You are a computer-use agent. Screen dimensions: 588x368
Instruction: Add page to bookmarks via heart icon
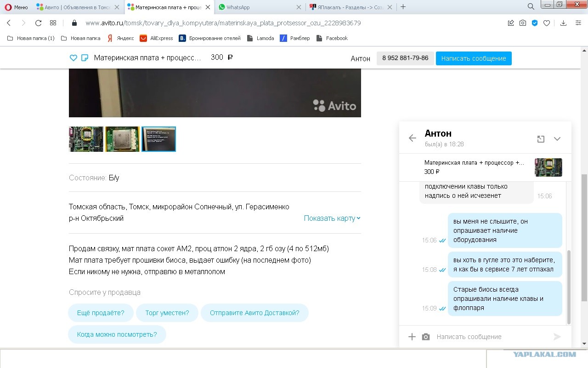547,23
